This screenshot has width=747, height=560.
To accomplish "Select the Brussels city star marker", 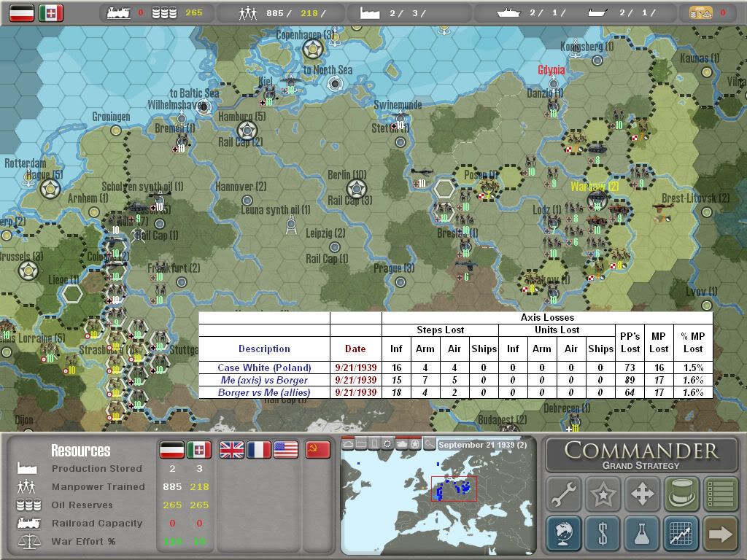I will [x=28, y=271].
